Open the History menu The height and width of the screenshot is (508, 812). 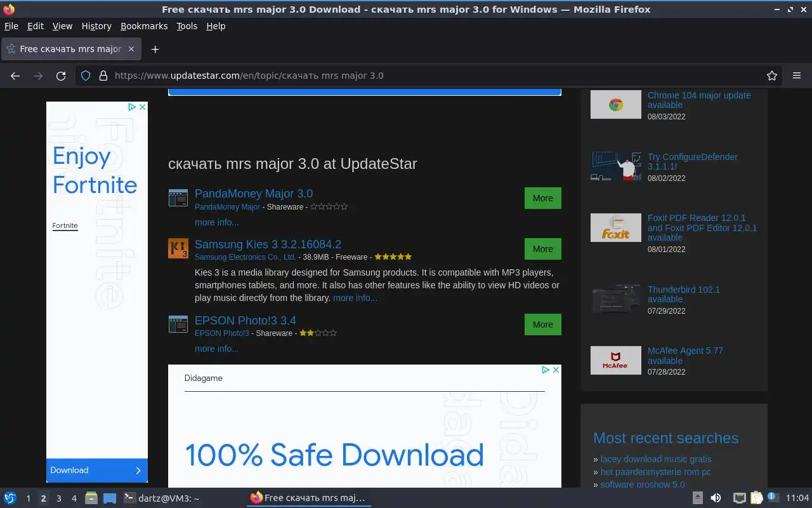coord(96,26)
